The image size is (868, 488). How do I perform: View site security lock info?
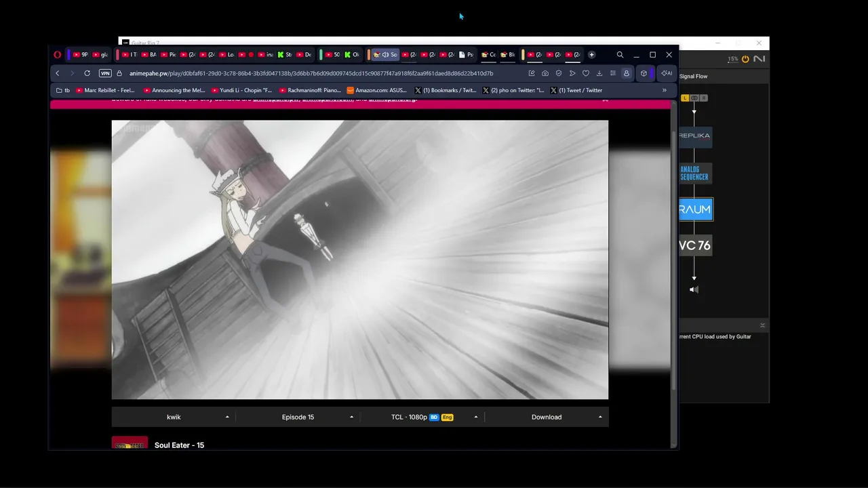119,73
